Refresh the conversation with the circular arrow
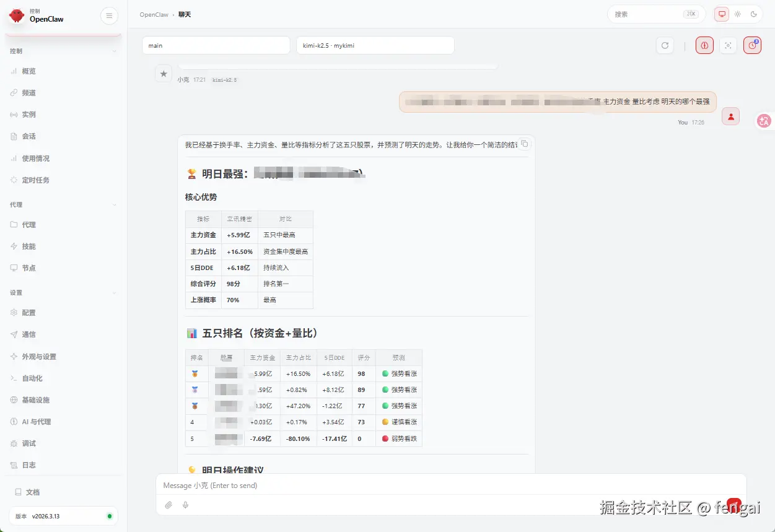 tap(665, 45)
